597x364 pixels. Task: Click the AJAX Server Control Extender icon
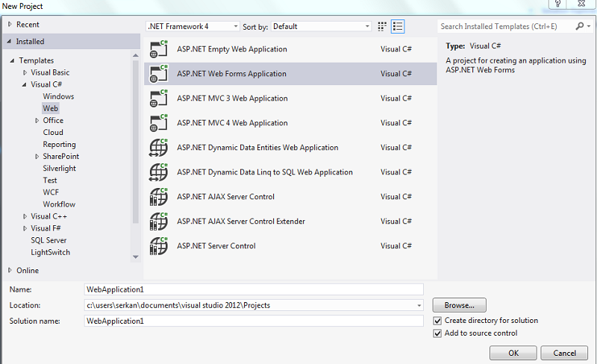158,222
